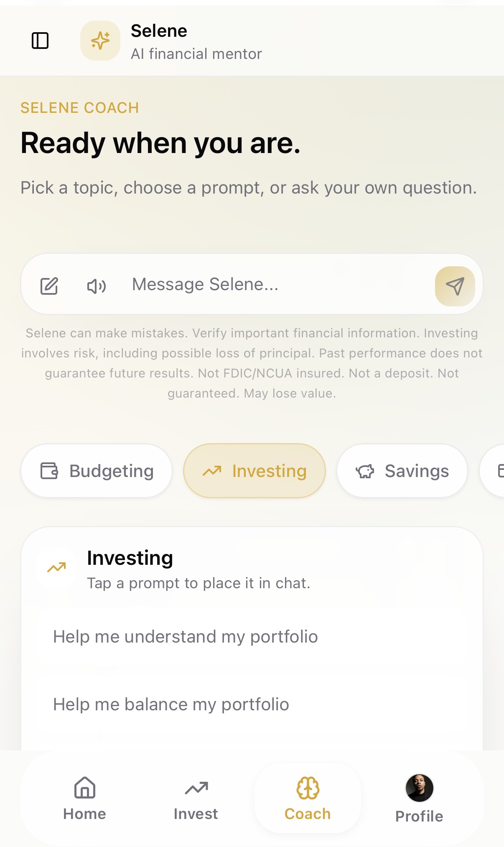Tap trending arrow icon on Investing chip
The width and height of the screenshot is (504, 847).
[x=212, y=471]
